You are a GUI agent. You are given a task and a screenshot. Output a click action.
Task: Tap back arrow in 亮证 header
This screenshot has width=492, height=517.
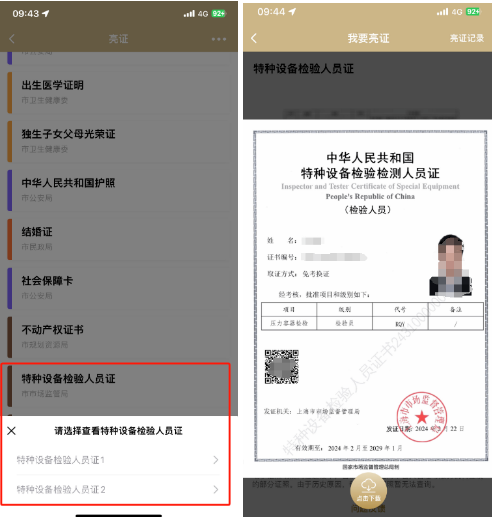pyautogui.click(x=12, y=39)
